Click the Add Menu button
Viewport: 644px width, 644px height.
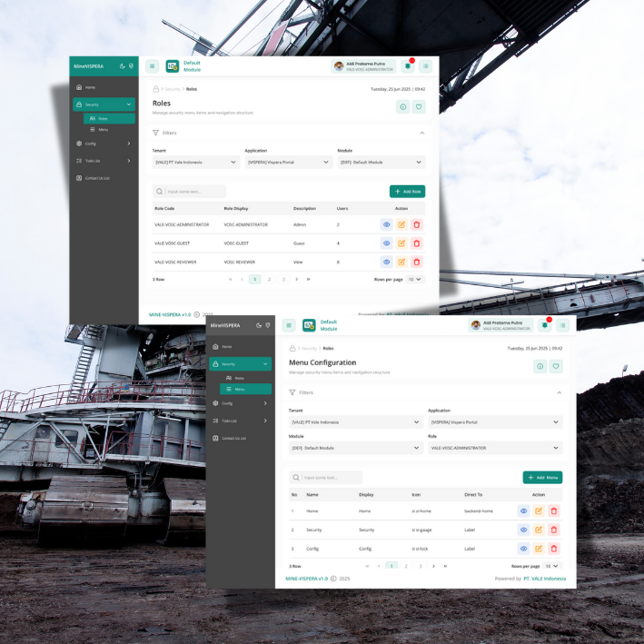(x=542, y=478)
